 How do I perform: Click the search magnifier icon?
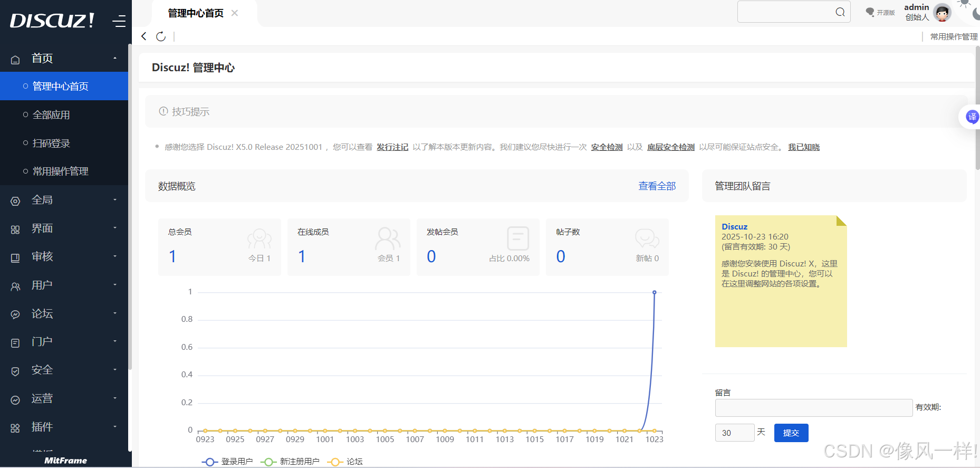[x=840, y=12]
